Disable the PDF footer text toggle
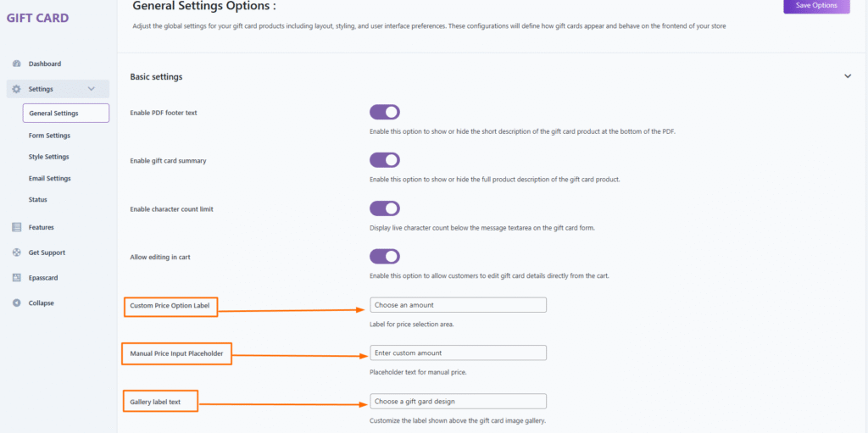 [x=384, y=112]
